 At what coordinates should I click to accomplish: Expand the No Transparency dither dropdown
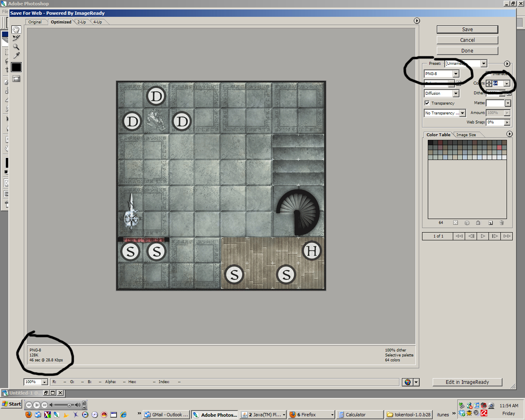(x=463, y=113)
